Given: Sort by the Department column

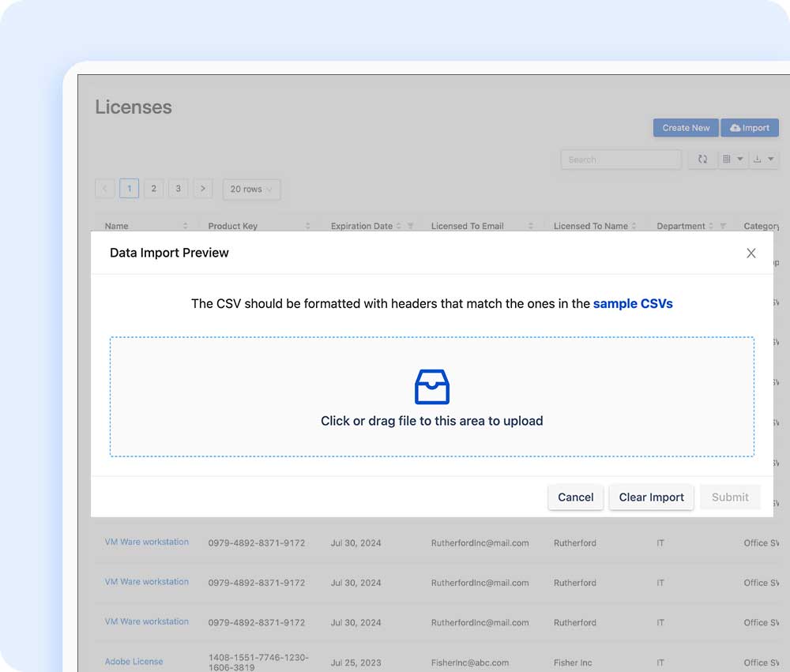Looking at the screenshot, I should 711,226.
